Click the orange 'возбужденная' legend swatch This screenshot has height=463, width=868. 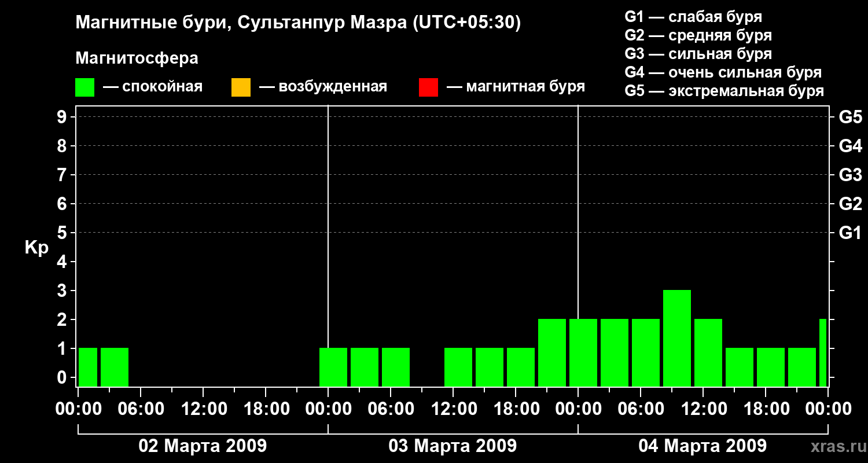pyautogui.click(x=241, y=87)
